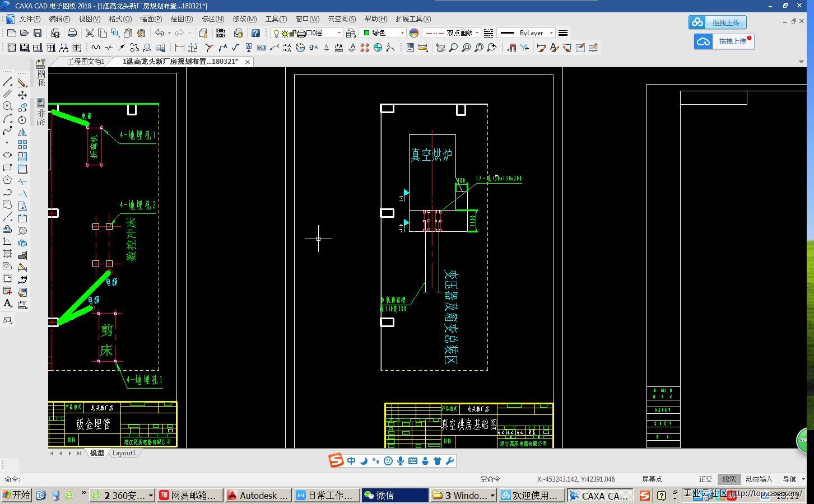The width and height of the screenshot is (814, 504).
Task: Click the 开始 Start button
Action: click(16, 496)
